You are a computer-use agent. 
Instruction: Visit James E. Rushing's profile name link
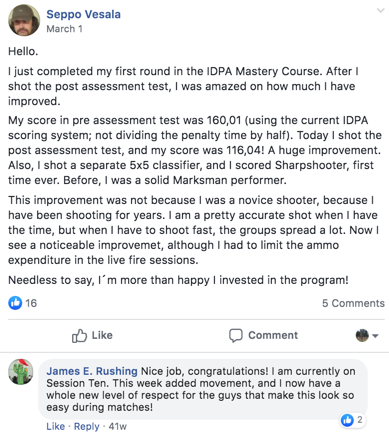[x=92, y=371]
